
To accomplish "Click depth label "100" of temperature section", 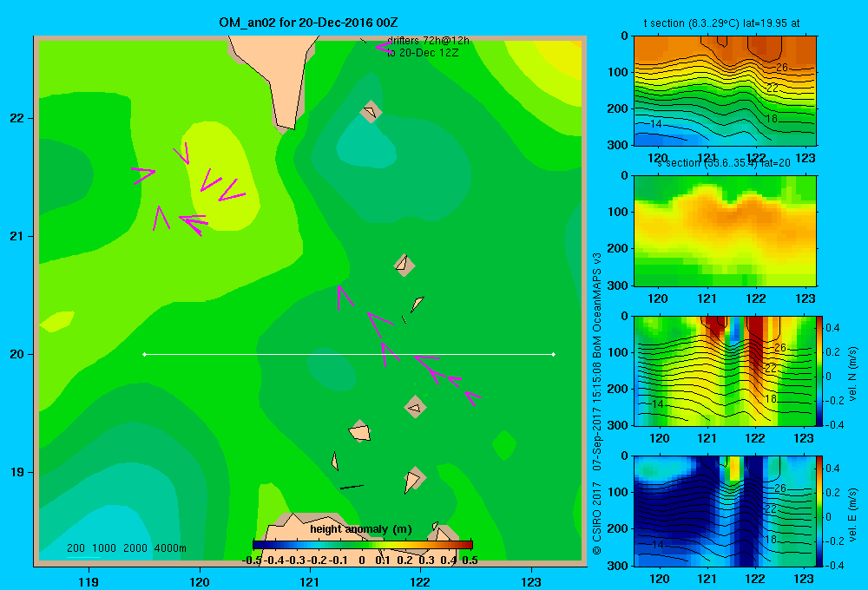I will click(620, 72).
